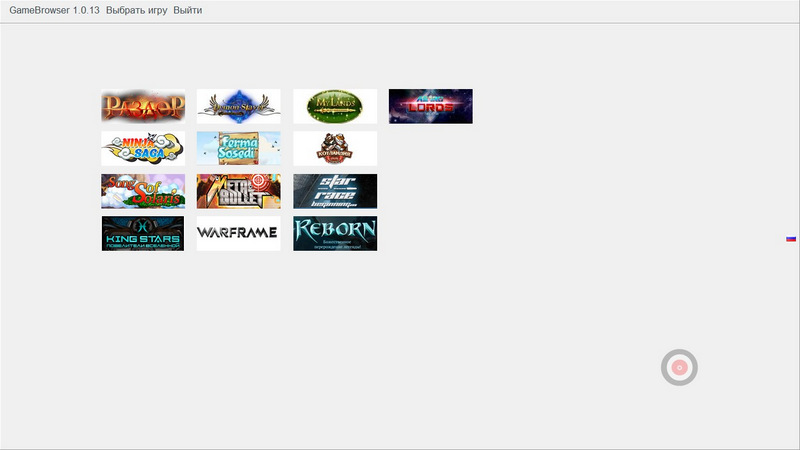The image size is (800, 450).
Task: Open the Reborn game banner
Action: coord(335,233)
